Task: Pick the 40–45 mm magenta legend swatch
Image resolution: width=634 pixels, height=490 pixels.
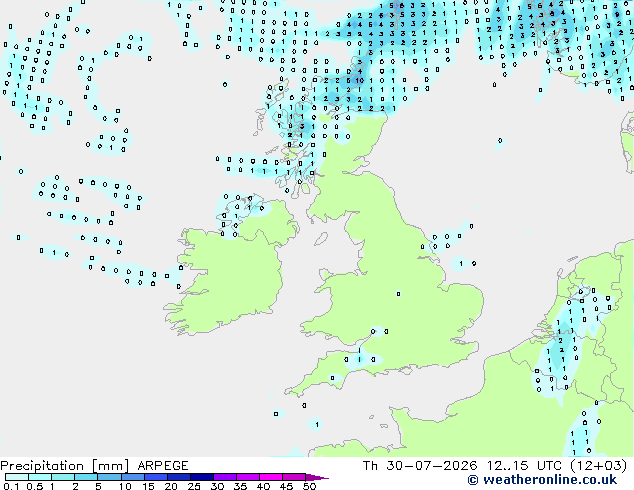Action: coord(271,477)
